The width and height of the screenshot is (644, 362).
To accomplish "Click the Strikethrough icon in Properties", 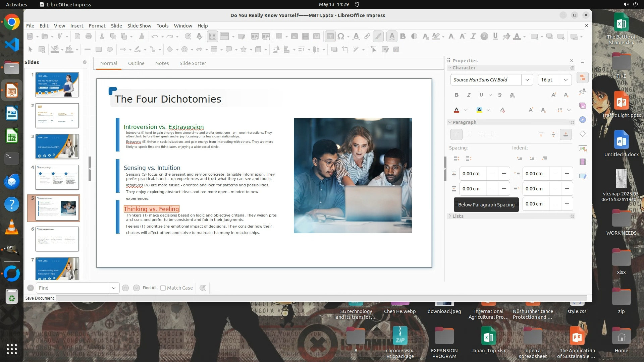I will tap(500, 95).
